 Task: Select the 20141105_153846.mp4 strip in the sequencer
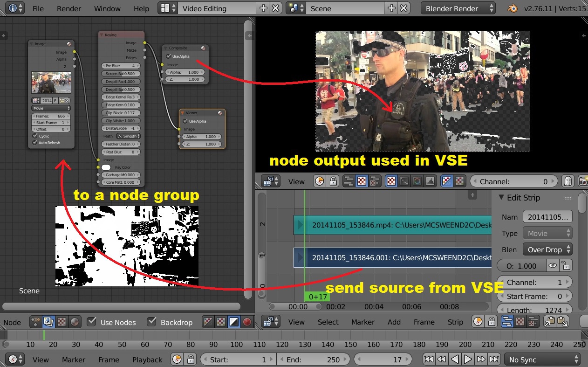click(392, 225)
